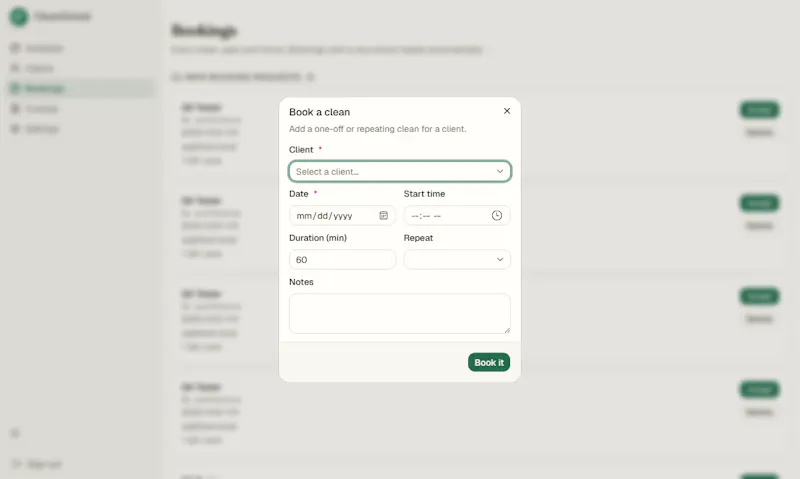Click the Date field label
This screenshot has height=479, width=800.
tap(298, 194)
